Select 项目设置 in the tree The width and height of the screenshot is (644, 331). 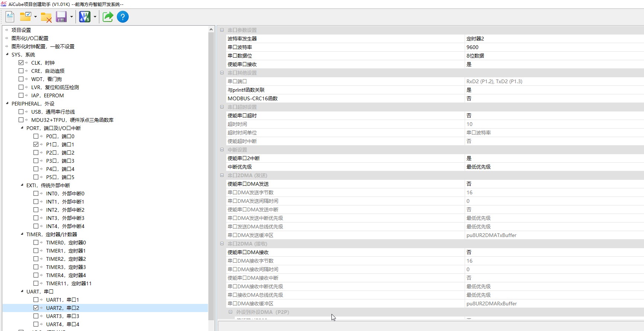[x=21, y=30]
